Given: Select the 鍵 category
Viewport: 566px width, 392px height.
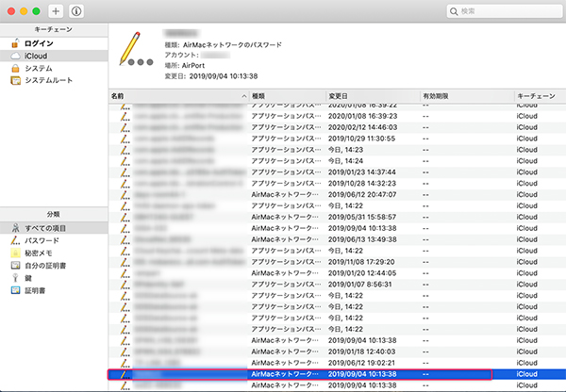Looking at the screenshot, I should coord(28,277).
